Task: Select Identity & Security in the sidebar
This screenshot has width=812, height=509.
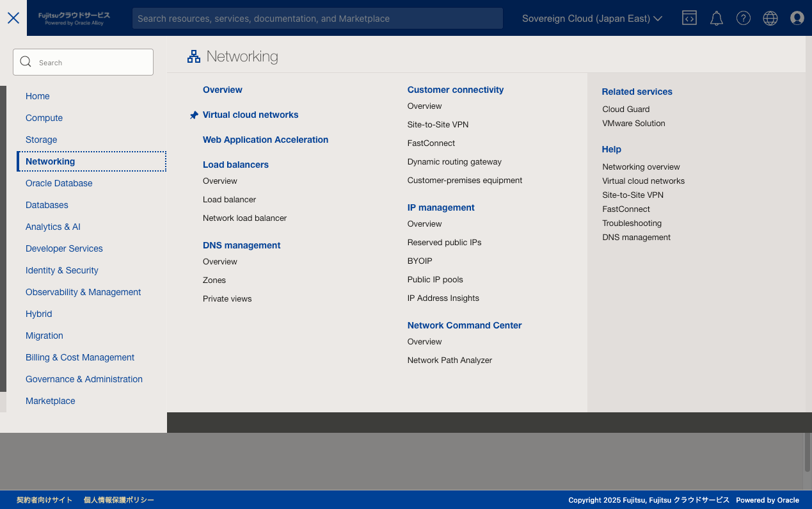Action: [x=61, y=270]
